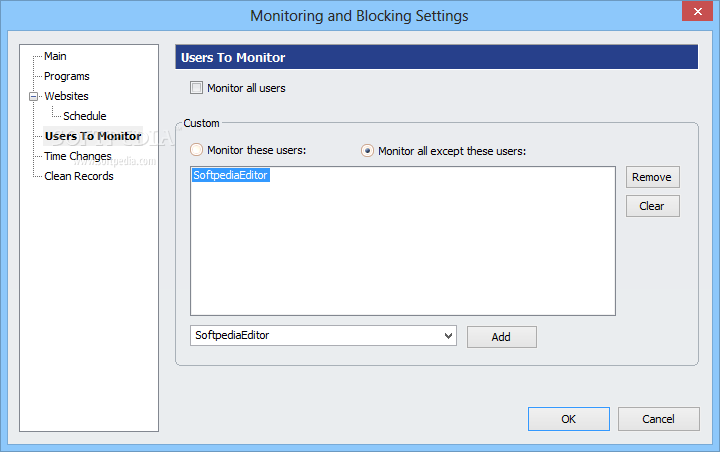The width and height of the screenshot is (720, 452).
Task: Add the selected user to list
Action: (x=501, y=337)
